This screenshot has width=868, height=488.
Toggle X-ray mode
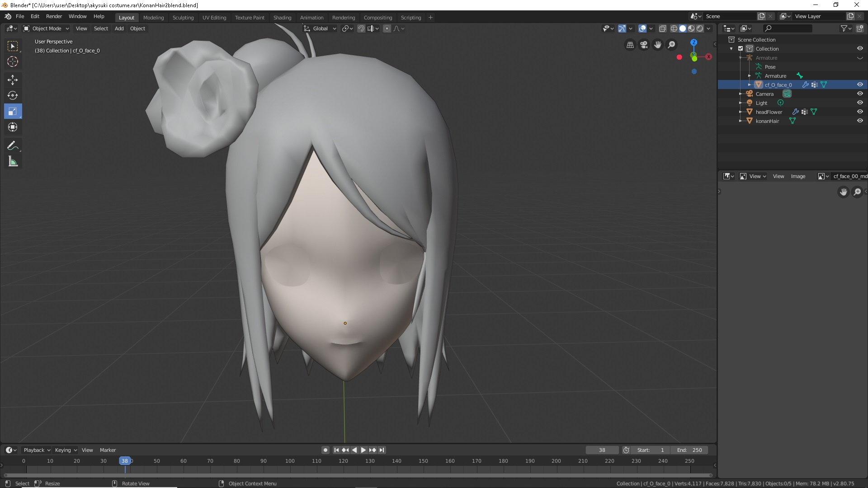point(662,28)
